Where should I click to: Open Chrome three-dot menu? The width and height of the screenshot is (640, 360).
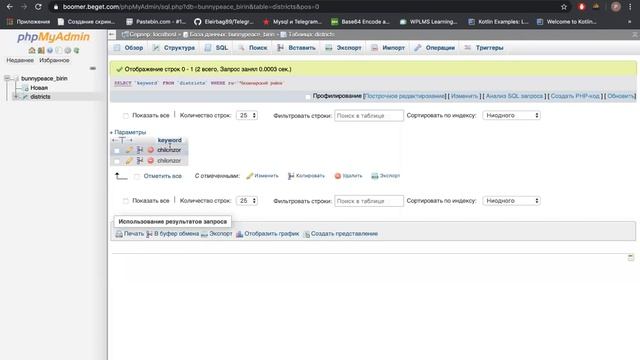pos(630,7)
